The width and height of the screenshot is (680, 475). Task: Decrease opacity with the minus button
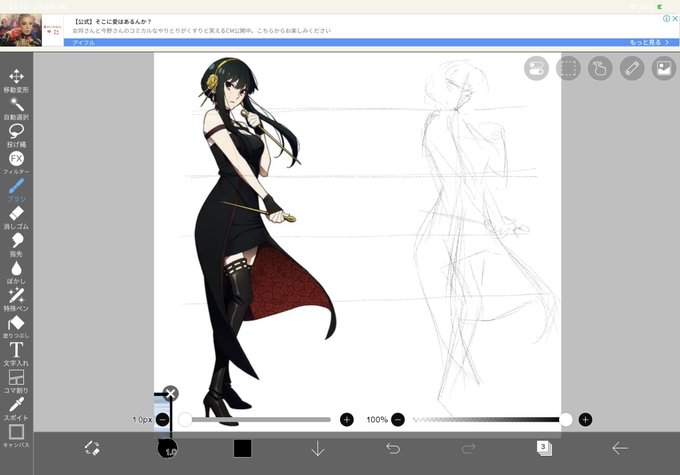coord(398,419)
